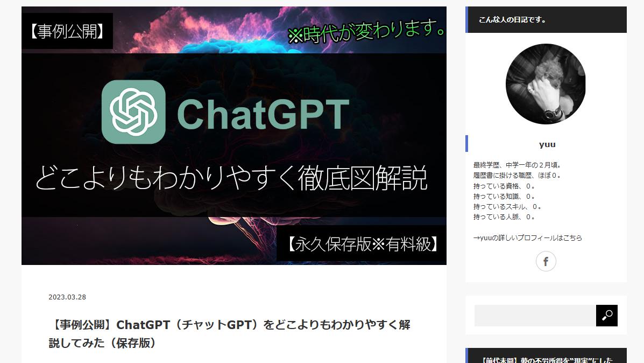Click the large ChatGPT wordmark text

click(263, 114)
